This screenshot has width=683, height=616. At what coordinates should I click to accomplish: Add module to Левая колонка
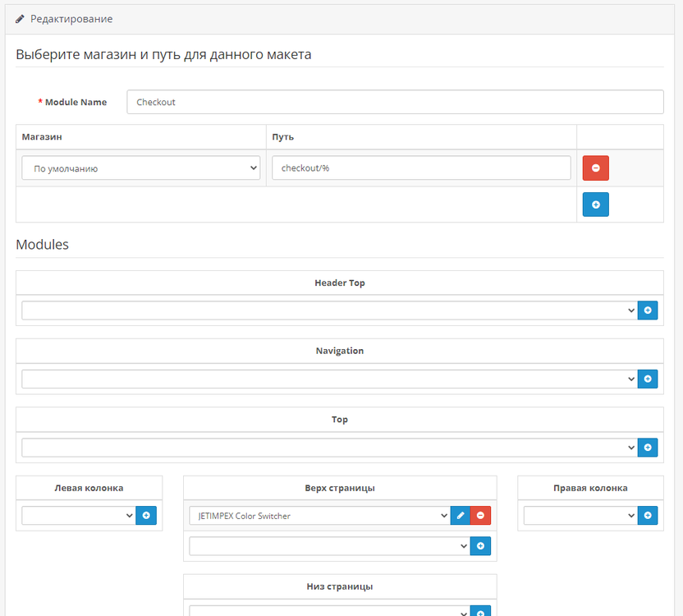146,516
